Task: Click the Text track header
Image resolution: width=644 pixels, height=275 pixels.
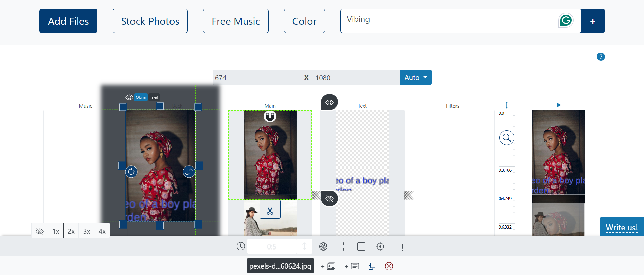Action: (x=362, y=106)
